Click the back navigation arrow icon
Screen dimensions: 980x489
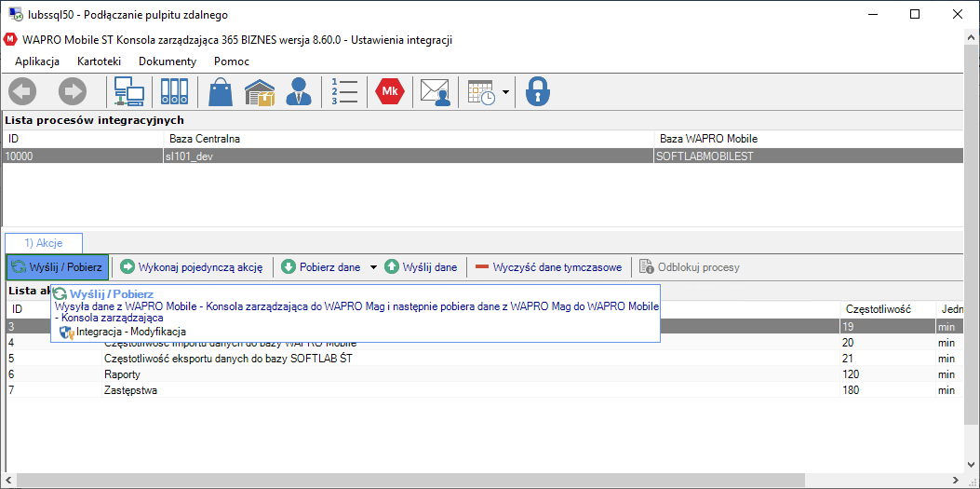coord(22,92)
